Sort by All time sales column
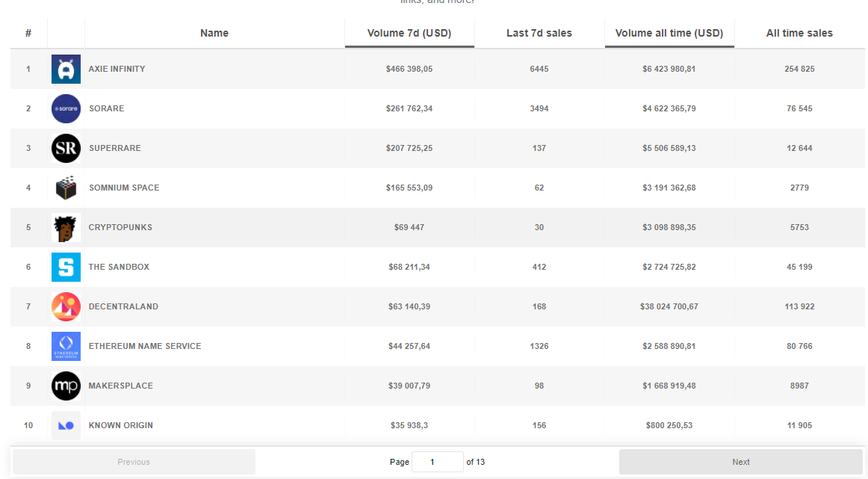This screenshot has height=479, width=868. point(799,33)
